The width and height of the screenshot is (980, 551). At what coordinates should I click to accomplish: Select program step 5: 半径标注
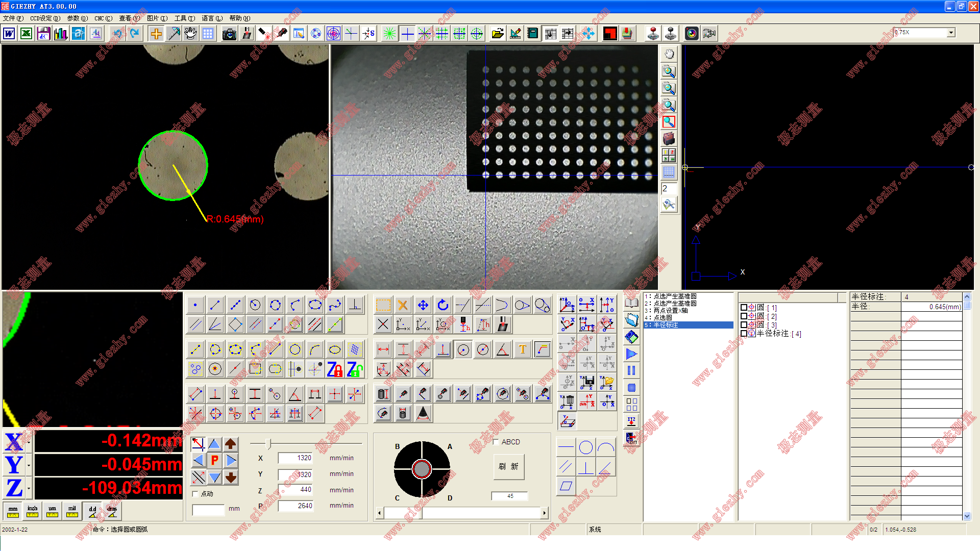pos(688,325)
